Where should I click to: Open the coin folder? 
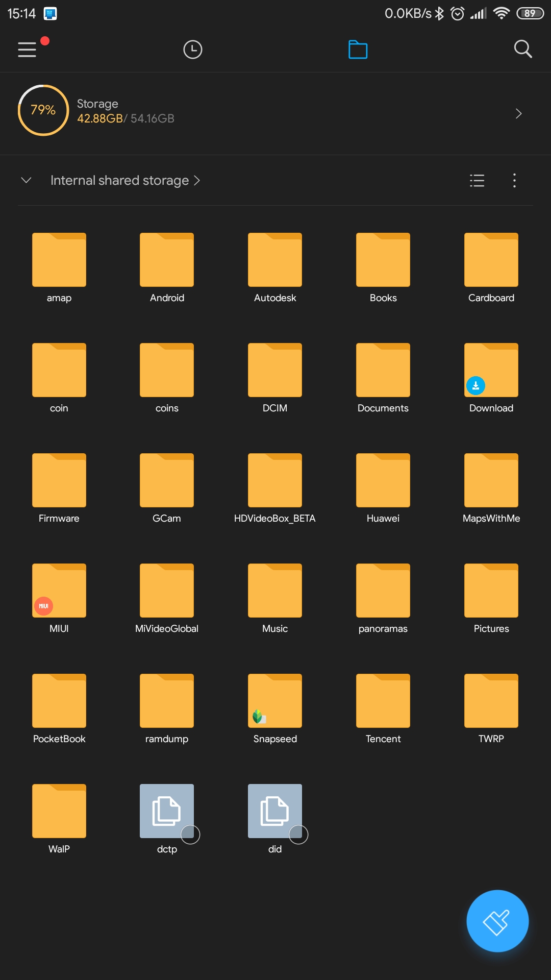click(x=59, y=378)
